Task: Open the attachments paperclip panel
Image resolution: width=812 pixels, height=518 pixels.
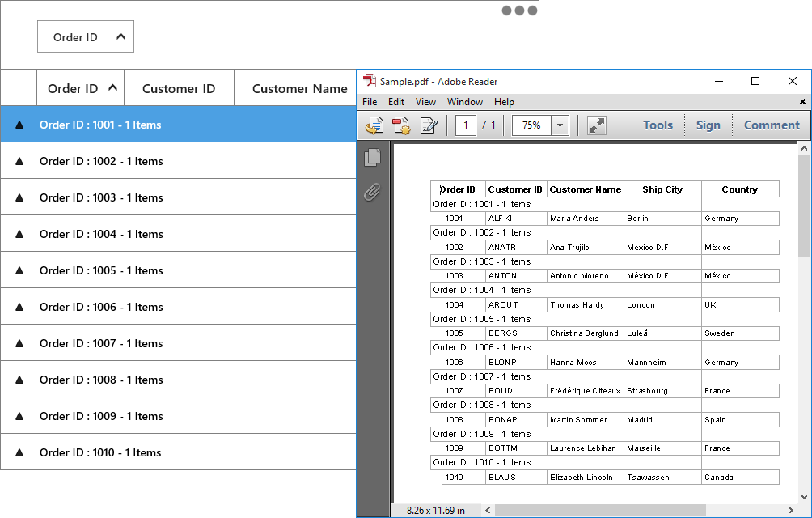Action: [372, 192]
